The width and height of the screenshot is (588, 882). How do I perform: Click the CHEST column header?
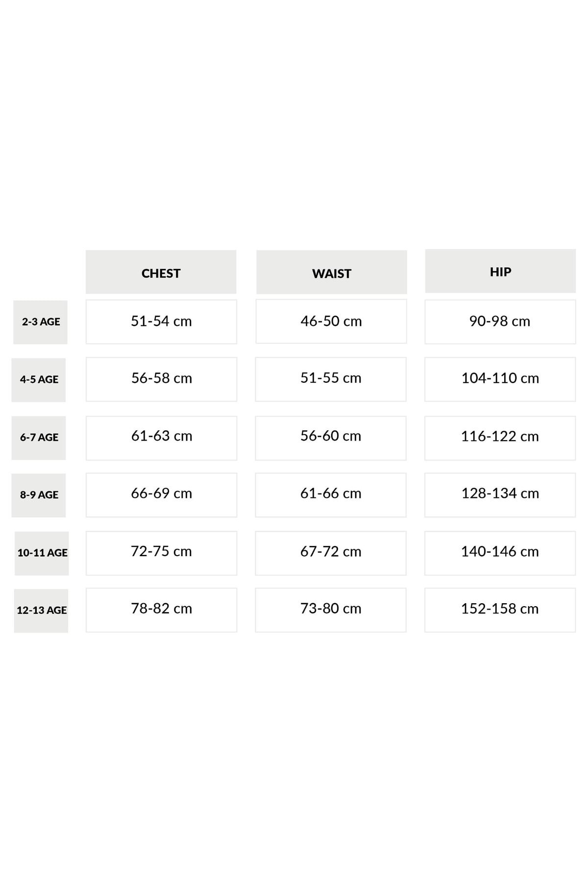[x=161, y=272]
